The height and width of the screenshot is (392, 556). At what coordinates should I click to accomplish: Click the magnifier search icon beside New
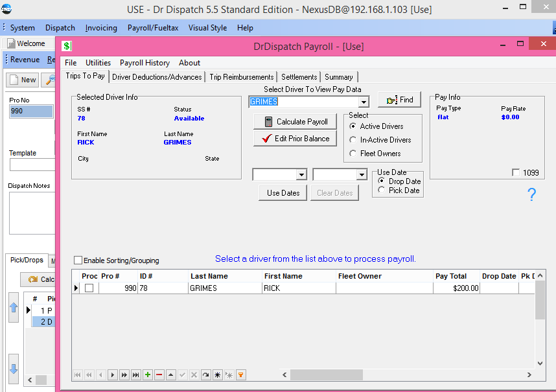50,80
